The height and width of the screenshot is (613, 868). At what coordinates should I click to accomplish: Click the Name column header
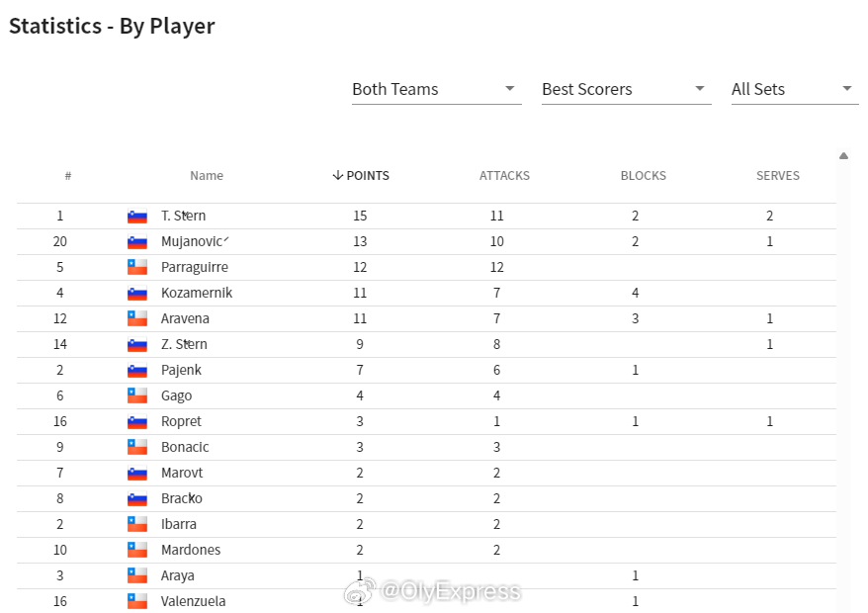[x=207, y=176]
